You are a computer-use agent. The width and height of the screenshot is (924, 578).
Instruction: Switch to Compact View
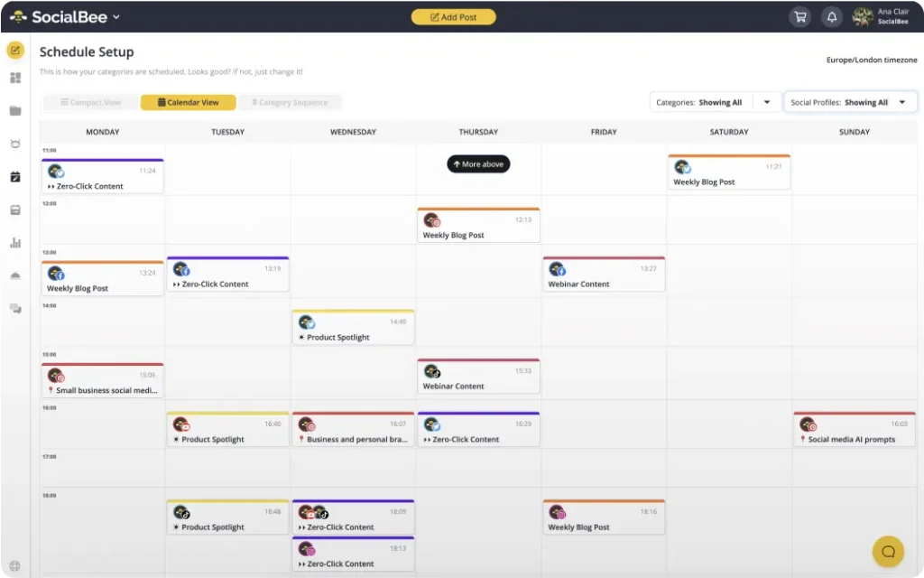(89, 102)
